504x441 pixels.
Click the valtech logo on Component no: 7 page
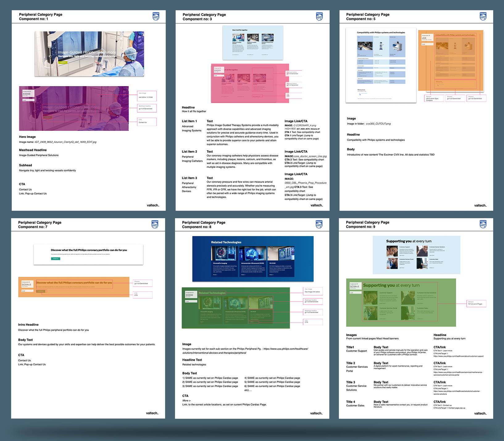point(152,413)
